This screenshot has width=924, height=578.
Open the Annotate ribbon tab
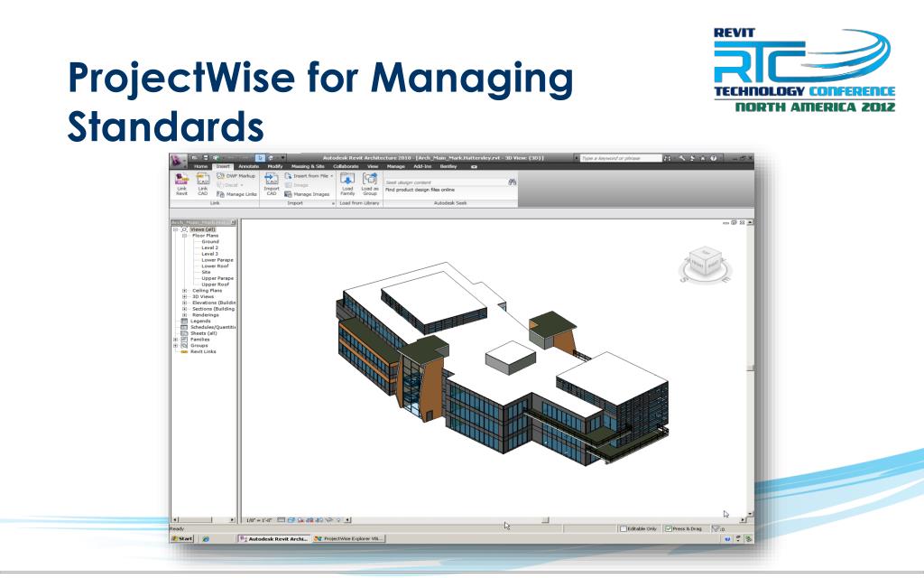pyautogui.click(x=249, y=167)
